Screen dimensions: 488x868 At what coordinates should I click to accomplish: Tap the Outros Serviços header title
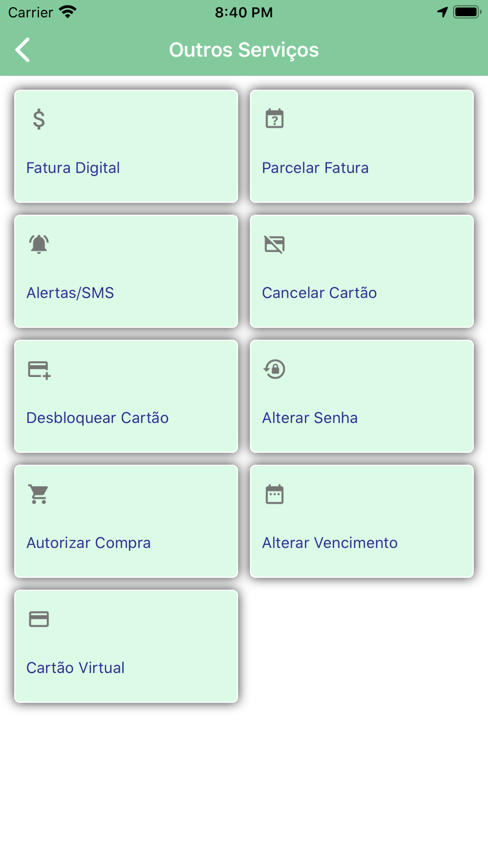pos(244,50)
